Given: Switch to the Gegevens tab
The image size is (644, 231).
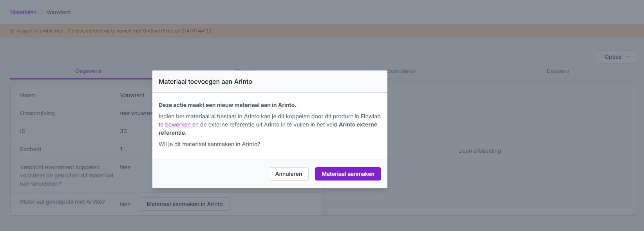Looking at the screenshot, I should point(88,71).
